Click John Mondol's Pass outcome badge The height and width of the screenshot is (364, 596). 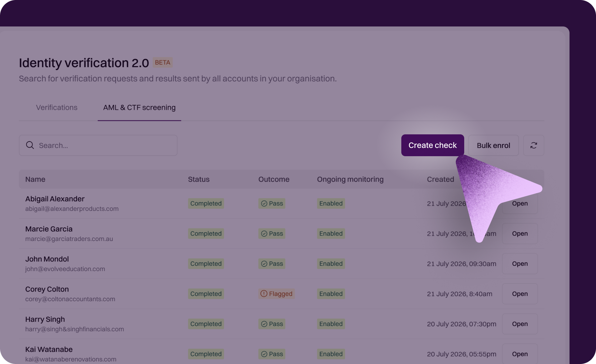(x=272, y=264)
